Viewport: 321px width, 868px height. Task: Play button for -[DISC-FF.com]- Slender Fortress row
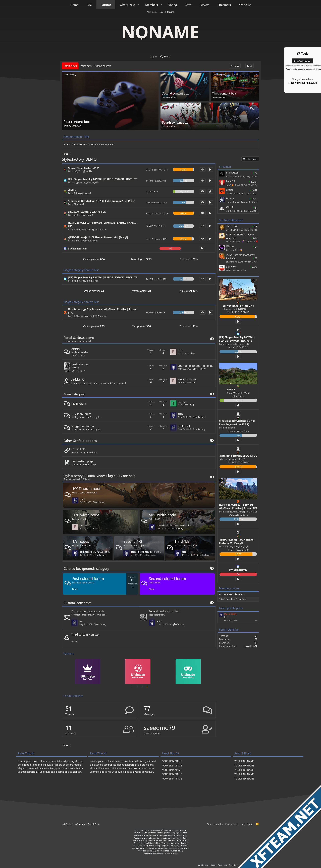point(210,239)
